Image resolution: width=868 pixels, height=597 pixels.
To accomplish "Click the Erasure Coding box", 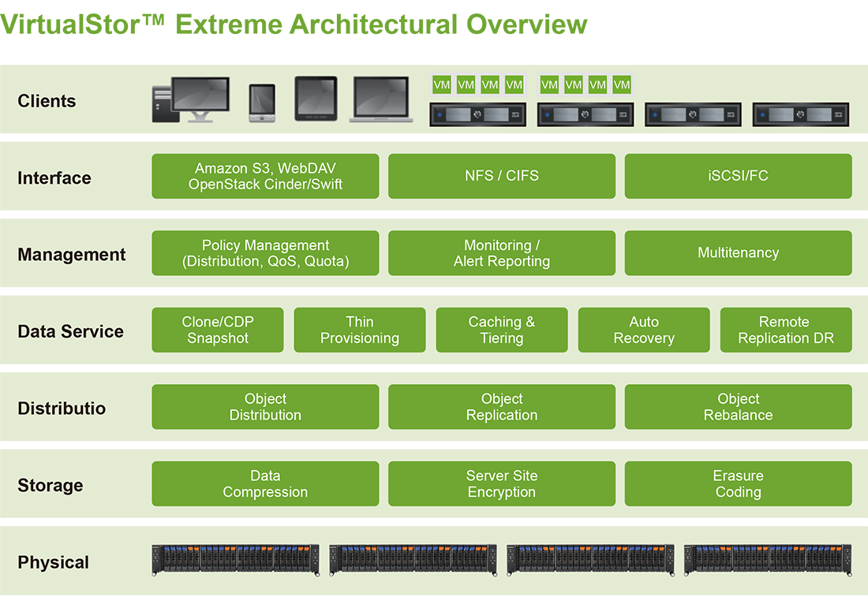I will click(x=738, y=483).
